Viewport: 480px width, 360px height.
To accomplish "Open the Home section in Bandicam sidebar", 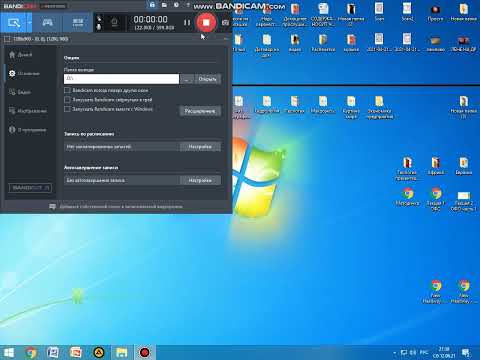I will [x=21, y=55].
